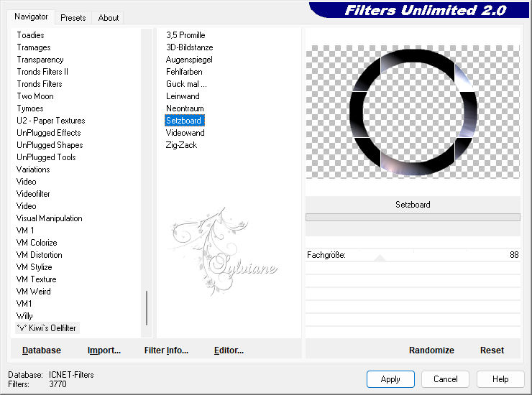Choose the Guck mal ... filter

[186, 84]
